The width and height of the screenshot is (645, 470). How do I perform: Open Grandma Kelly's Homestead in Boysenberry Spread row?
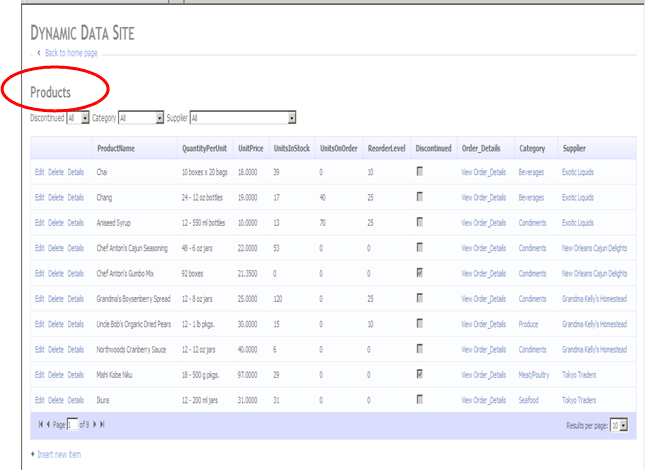pos(594,299)
